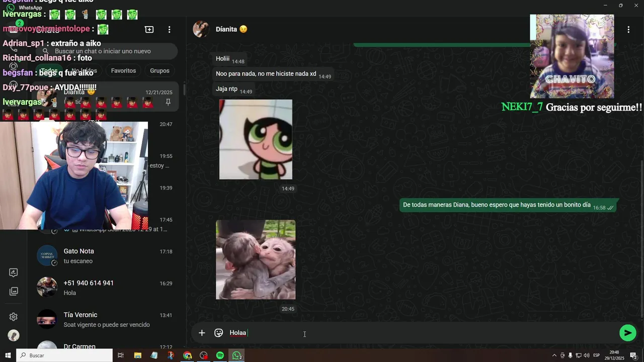Image resolution: width=644 pixels, height=362 pixels.
Task: Open the Gato Nota chat
Action: [x=106, y=256]
